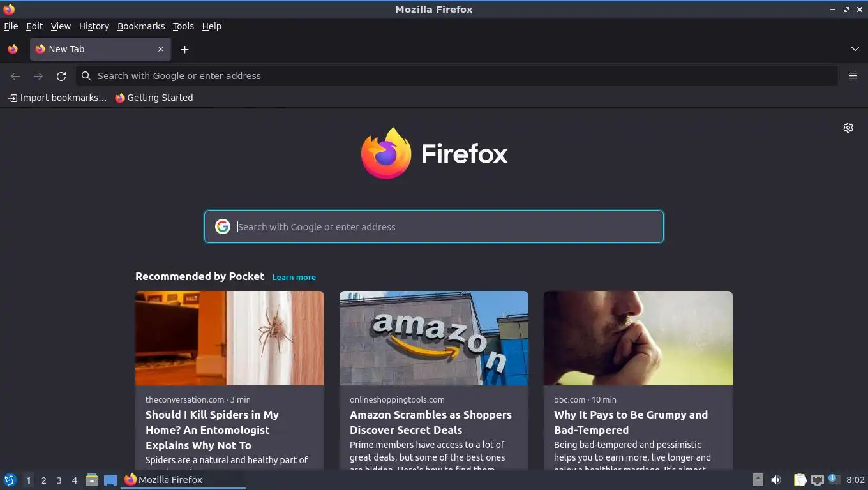Open 'Why It Pays to Be Grumpy' headline

tap(631, 422)
